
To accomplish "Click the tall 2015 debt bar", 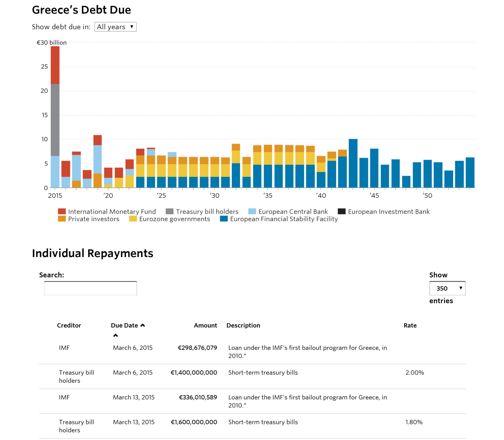I will pos(55,117).
